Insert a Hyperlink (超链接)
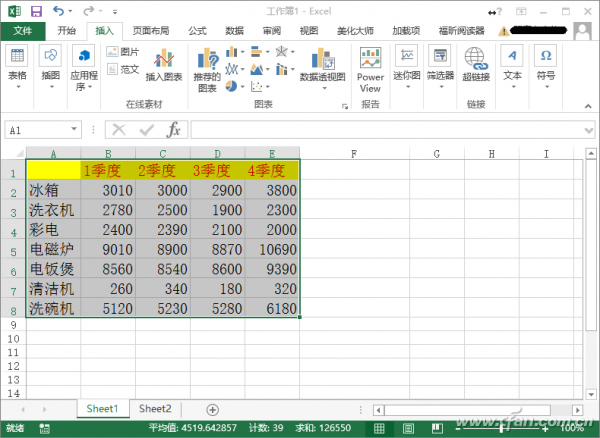600x438 pixels. coord(476,64)
